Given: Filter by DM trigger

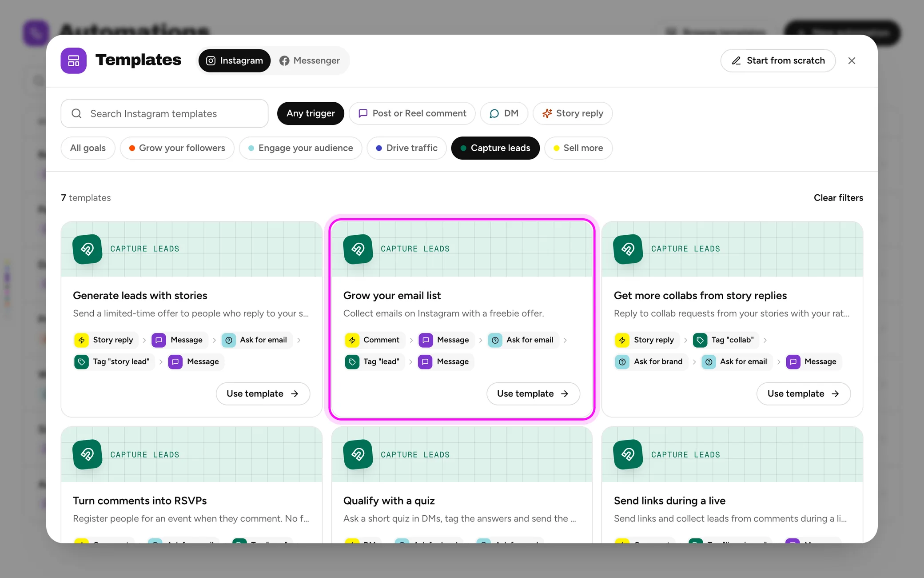Looking at the screenshot, I should click(x=504, y=113).
